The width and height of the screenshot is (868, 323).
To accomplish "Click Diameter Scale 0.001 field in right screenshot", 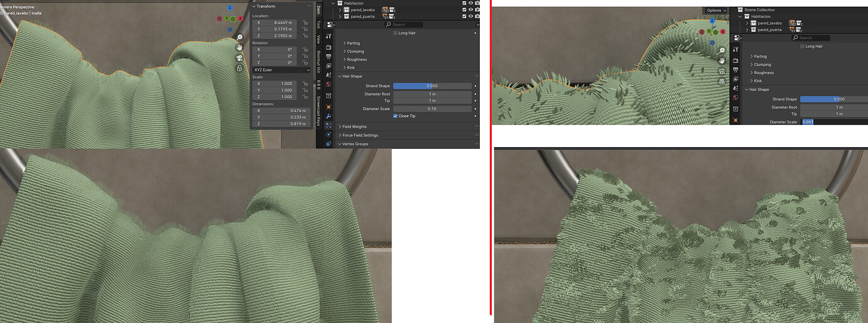I will 834,121.
